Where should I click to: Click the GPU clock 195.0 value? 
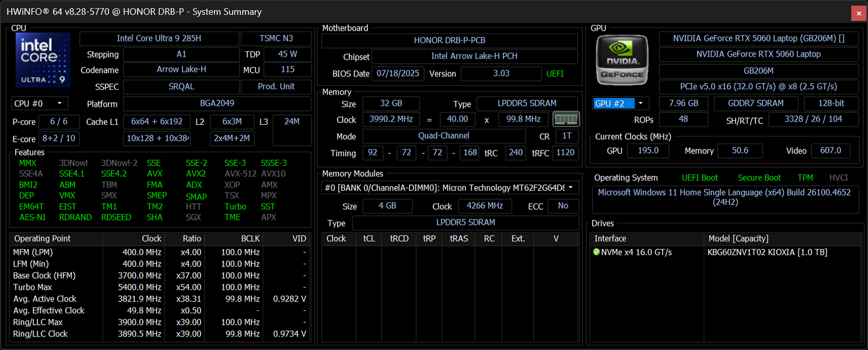coord(648,151)
